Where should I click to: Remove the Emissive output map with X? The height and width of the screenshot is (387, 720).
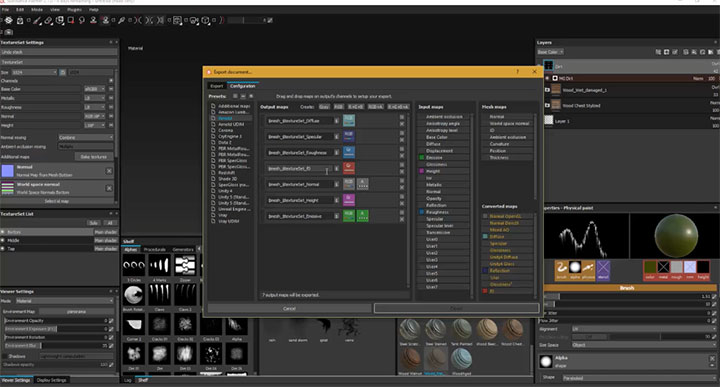click(402, 219)
